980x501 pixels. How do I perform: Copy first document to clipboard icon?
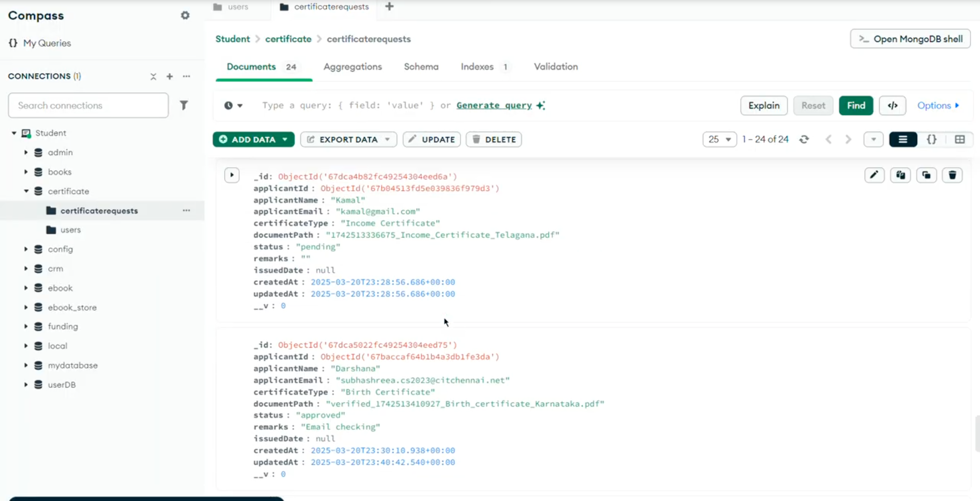pyautogui.click(x=900, y=175)
